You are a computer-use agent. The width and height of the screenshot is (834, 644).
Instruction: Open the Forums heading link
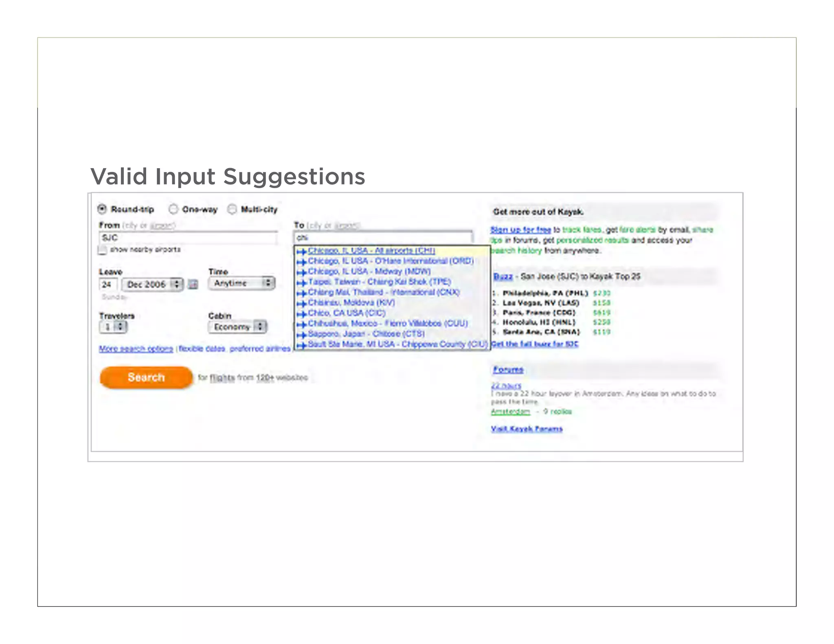[x=508, y=370]
